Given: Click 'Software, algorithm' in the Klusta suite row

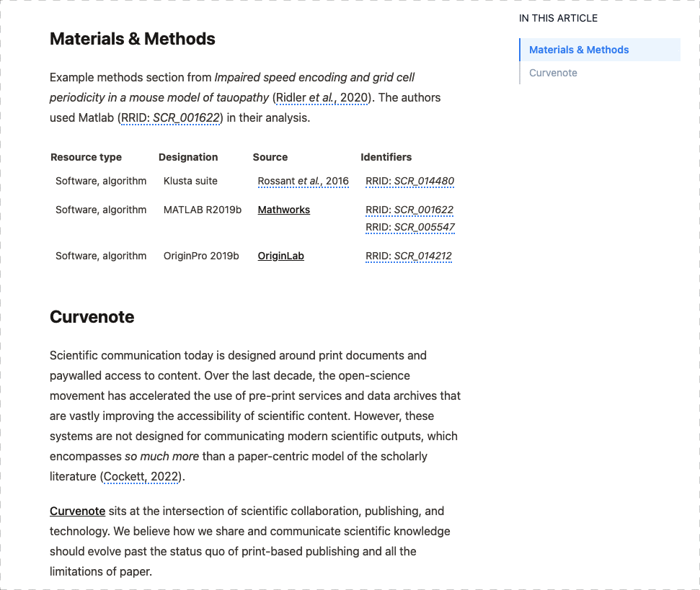Looking at the screenshot, I should pyautogui.click(x=101, y=181).
